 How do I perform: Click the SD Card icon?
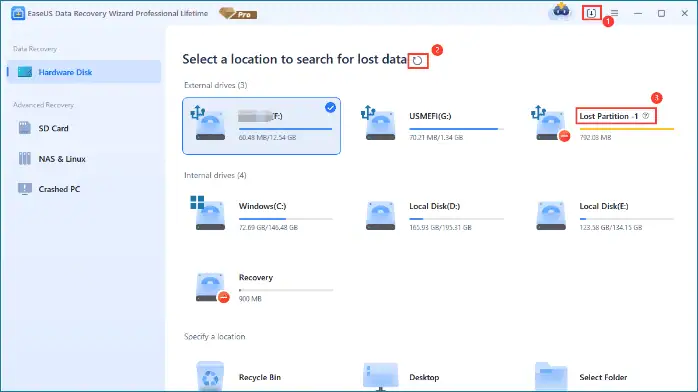[x=24, y=128]
